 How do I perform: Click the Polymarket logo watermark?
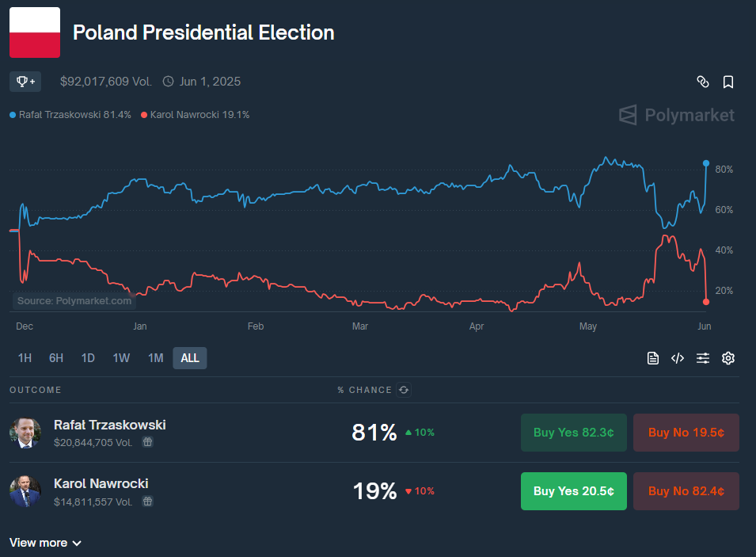pyautogui.click(x=677, y=116)
